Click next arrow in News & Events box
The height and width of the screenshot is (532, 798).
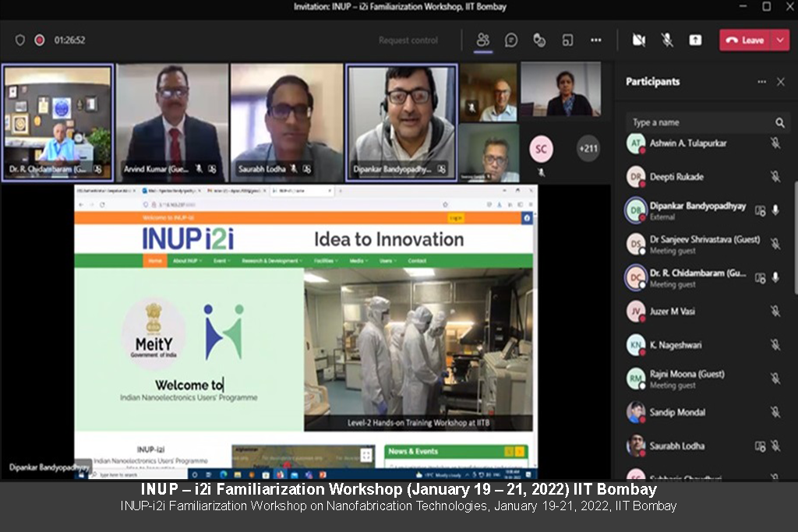519,451
